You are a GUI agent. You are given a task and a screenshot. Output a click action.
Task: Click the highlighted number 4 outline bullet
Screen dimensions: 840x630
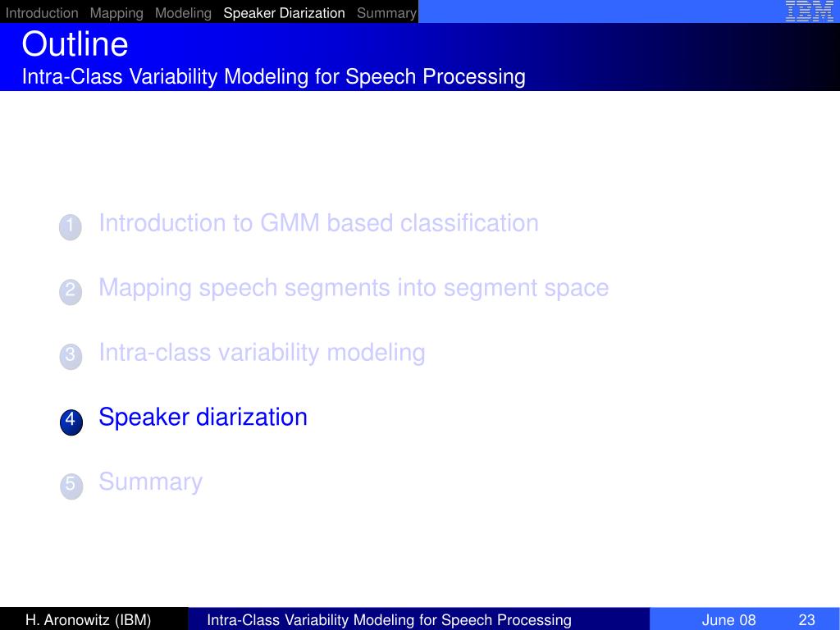click(71, 422)
